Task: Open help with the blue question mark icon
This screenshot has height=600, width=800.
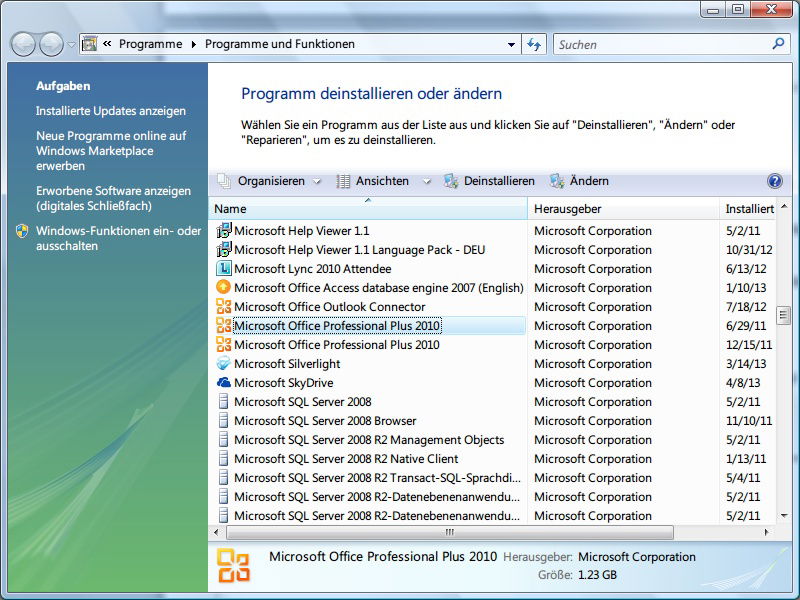Action: click(x=774, y=181)
